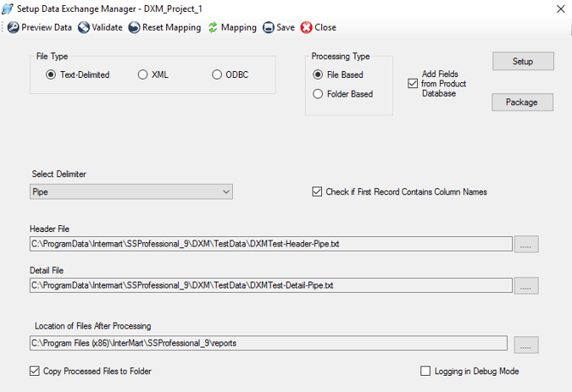Image resolution: width=572 pixels, height=392 pixels.
Task: Click the Reset Mapping icon
Action: [134, 28]
